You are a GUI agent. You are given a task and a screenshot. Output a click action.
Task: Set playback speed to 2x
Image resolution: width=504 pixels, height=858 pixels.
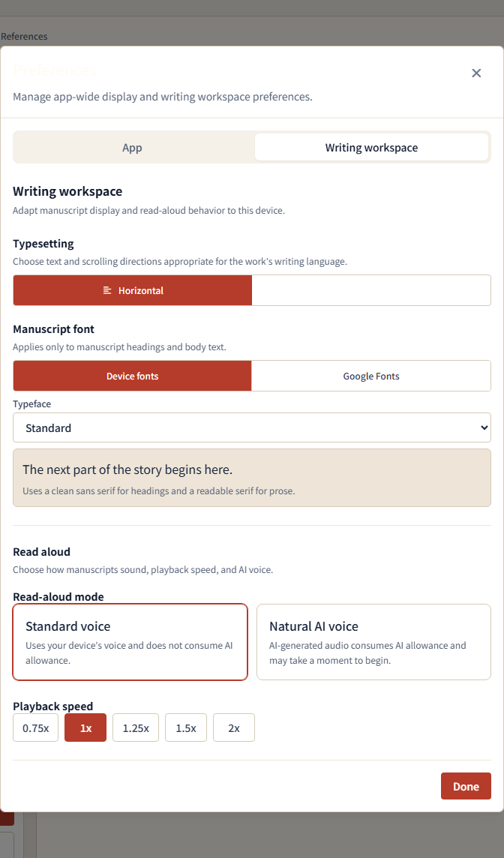click(x=234, y=727)
